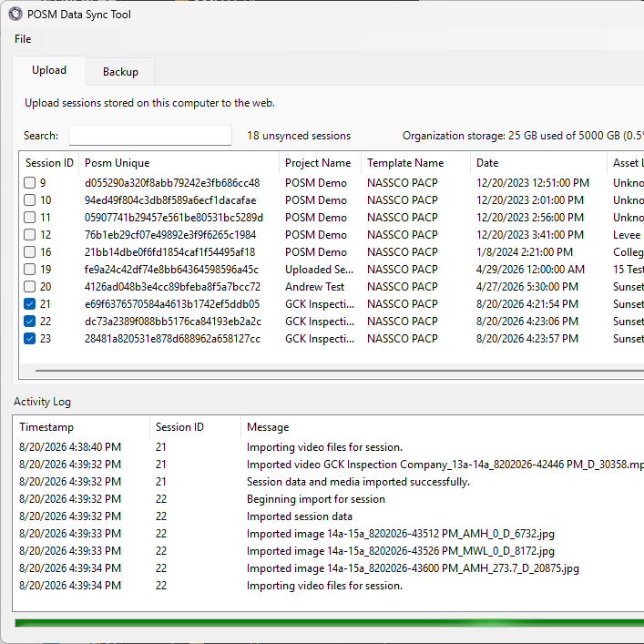The height and width of the screenshot is (644, 644).
Task: Select Posm Unique 28481a820531e878d688962a658127cc
Action: [x=172, y=339]
